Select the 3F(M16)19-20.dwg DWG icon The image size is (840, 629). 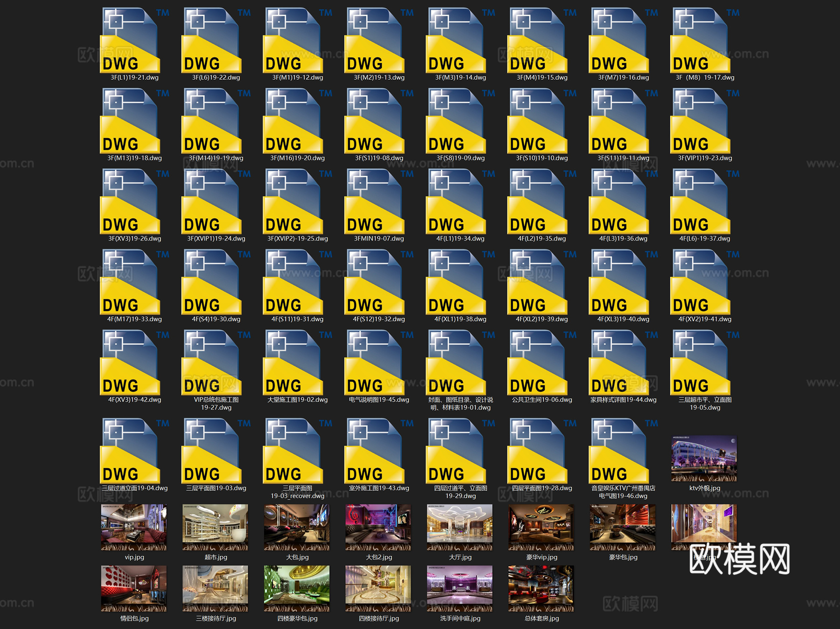(x=293, y=121)
